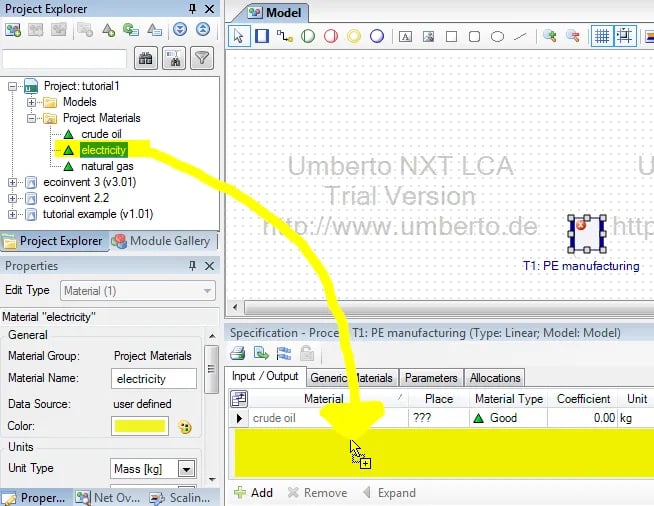Viewport: 654px width, 506px height.
Task: Click the new material triangle icon
Action: (108, 30)
